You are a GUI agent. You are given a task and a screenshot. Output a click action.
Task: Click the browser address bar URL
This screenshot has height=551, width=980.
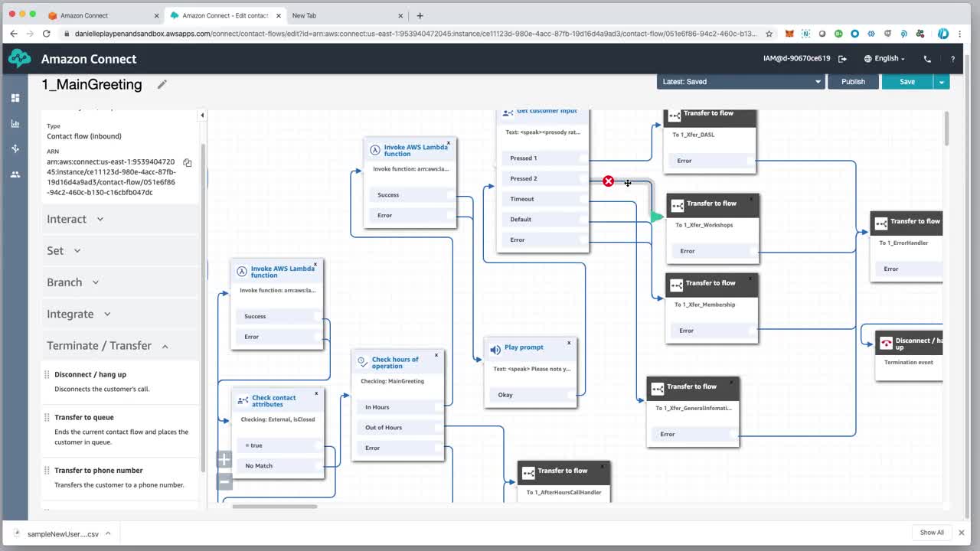416,34
